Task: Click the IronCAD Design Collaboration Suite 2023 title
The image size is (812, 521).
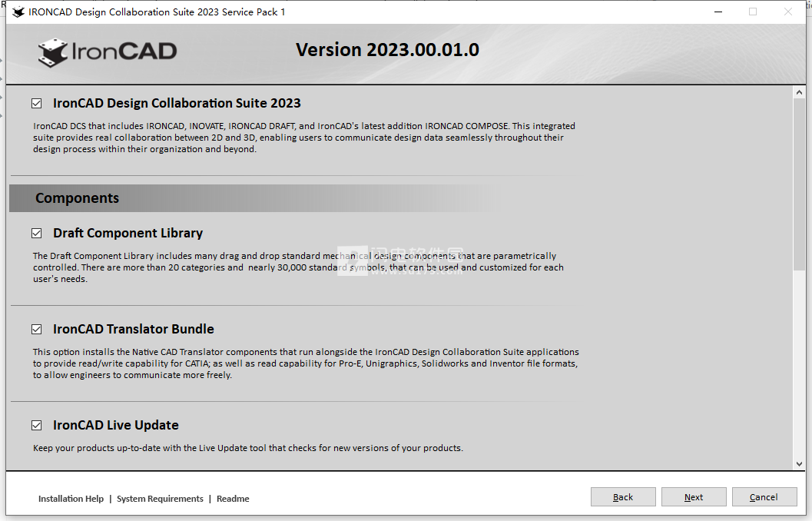Action: [177, 104]
